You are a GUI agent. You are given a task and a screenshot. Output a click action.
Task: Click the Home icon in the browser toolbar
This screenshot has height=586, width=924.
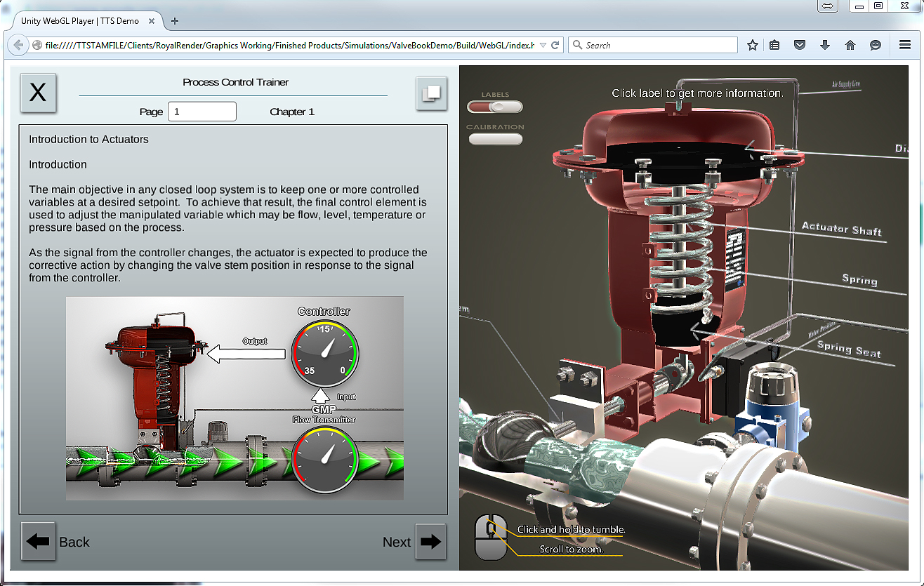[x=850, y=44]
